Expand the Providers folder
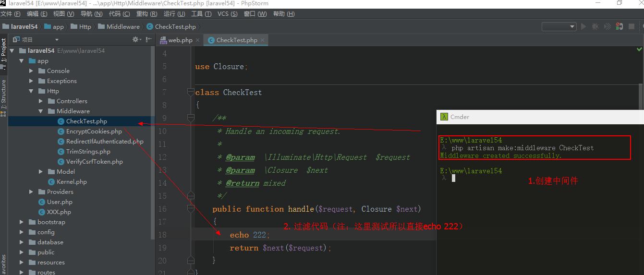The width and height of the screenshot is (644, 275). point(31,192)
